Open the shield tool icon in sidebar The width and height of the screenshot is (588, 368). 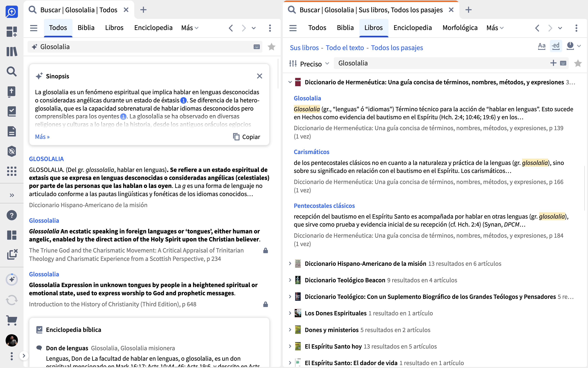pos(12,151)
